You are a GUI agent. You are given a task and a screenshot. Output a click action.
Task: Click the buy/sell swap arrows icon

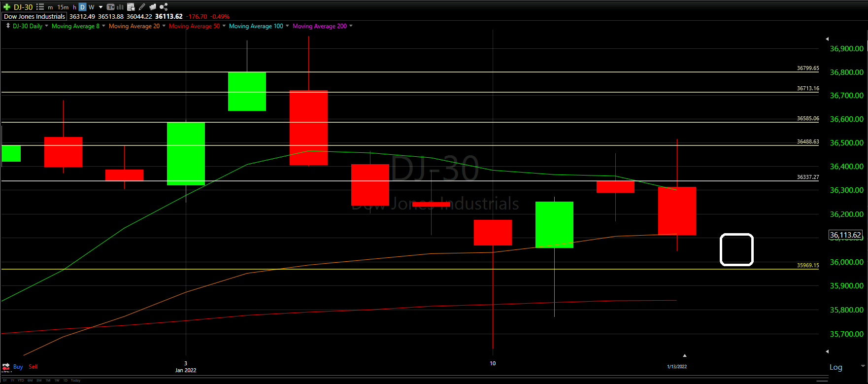[6, 367]
